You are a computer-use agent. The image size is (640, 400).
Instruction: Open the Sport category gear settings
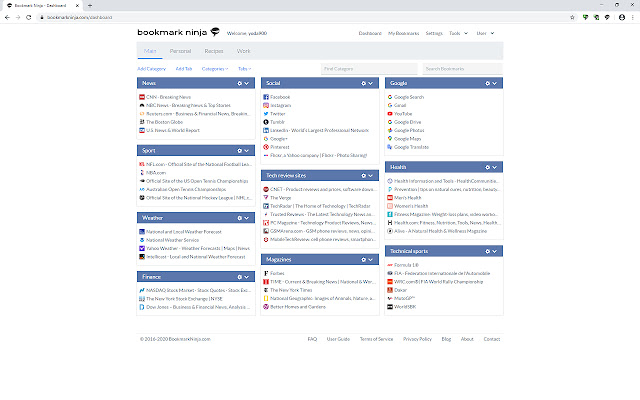[x=240, y=151]
